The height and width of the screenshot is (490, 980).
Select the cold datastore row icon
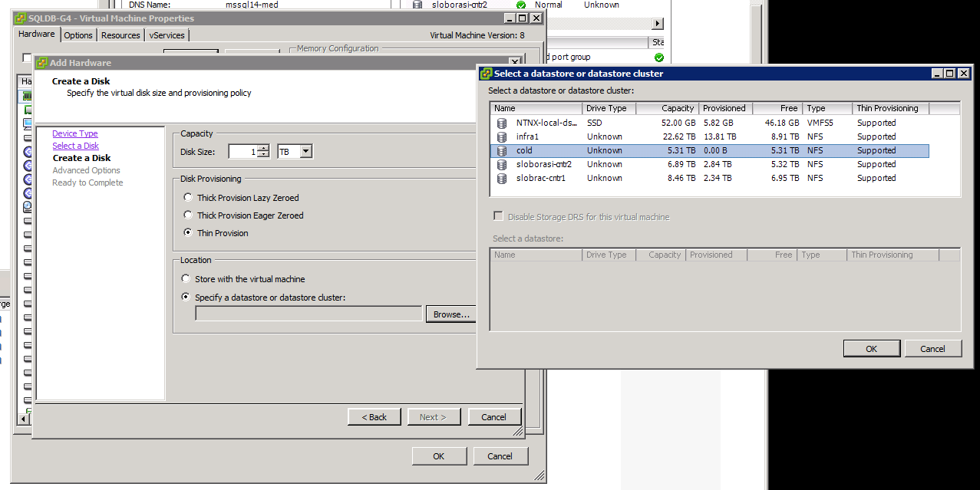coord(502,150)
